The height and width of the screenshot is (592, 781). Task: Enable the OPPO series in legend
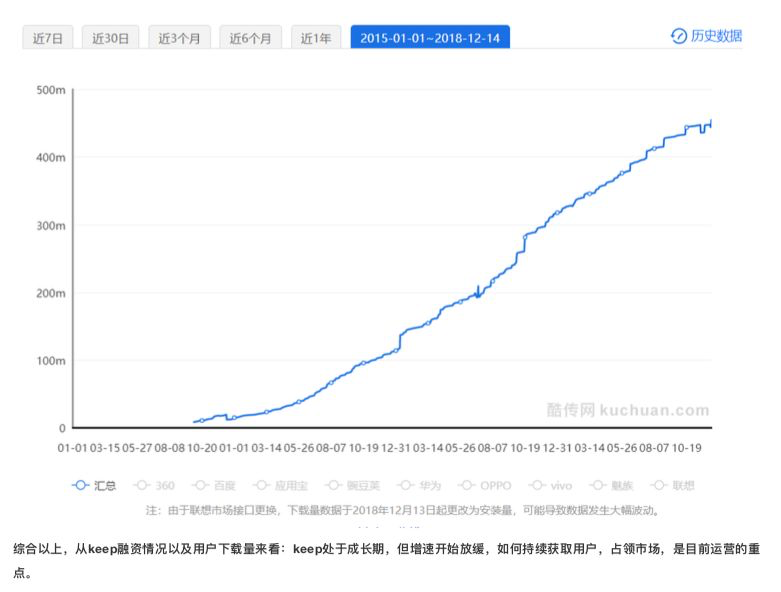tap(485, 485)
